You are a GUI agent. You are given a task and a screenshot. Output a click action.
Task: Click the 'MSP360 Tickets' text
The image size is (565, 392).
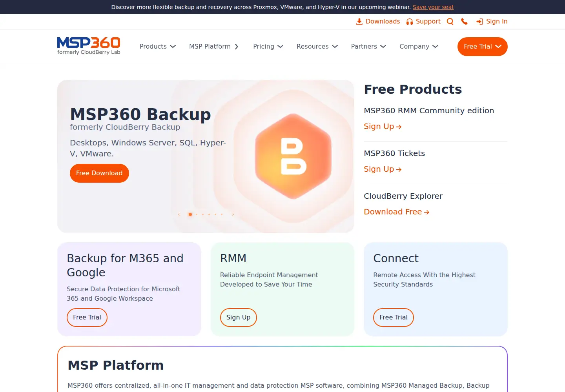click(394, 153)
